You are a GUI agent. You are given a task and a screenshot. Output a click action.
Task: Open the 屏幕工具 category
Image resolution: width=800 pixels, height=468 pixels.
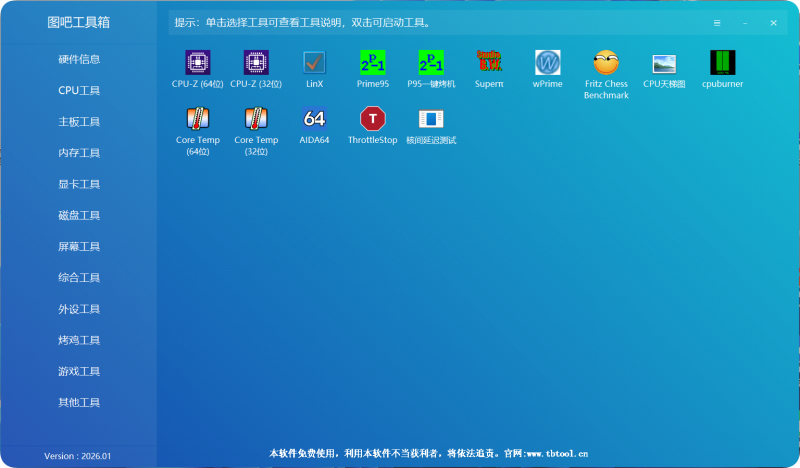click(79, 247)
